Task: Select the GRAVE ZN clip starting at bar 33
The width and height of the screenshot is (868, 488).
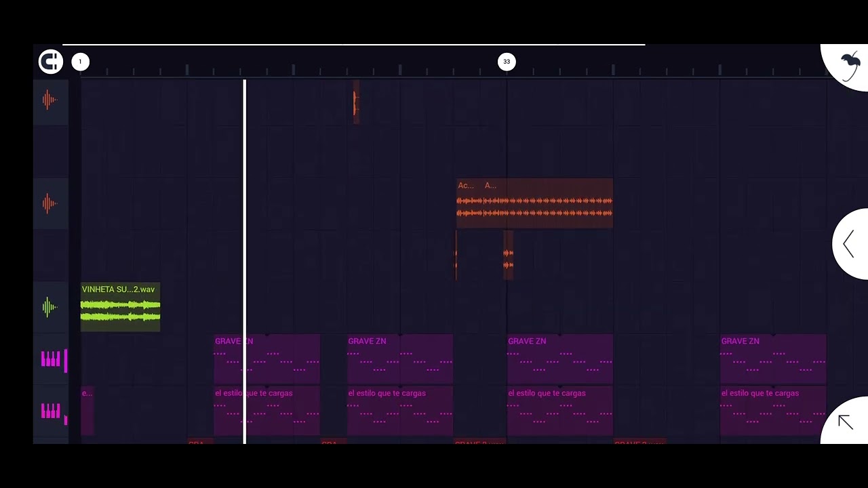Action: point(560,359)
